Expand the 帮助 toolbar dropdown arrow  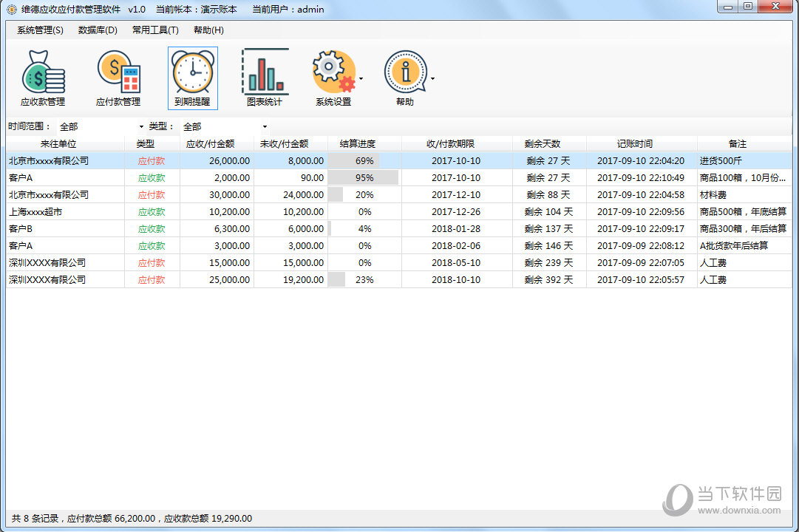(432, 78)
